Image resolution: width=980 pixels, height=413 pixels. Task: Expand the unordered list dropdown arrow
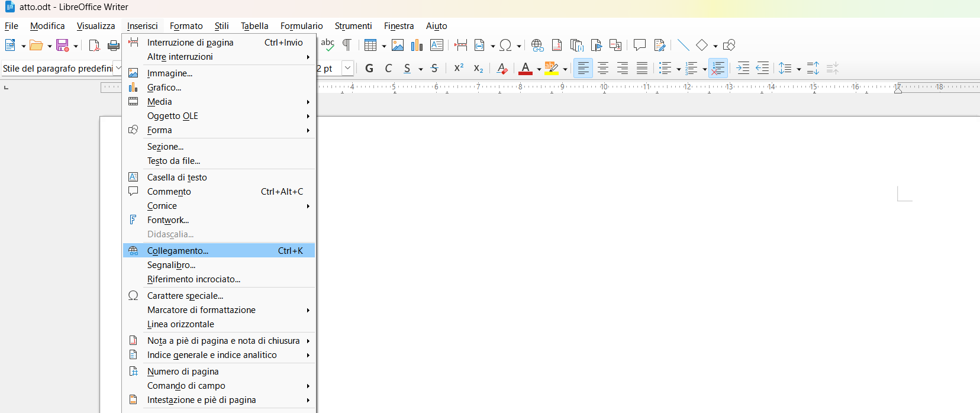(678, 69)
